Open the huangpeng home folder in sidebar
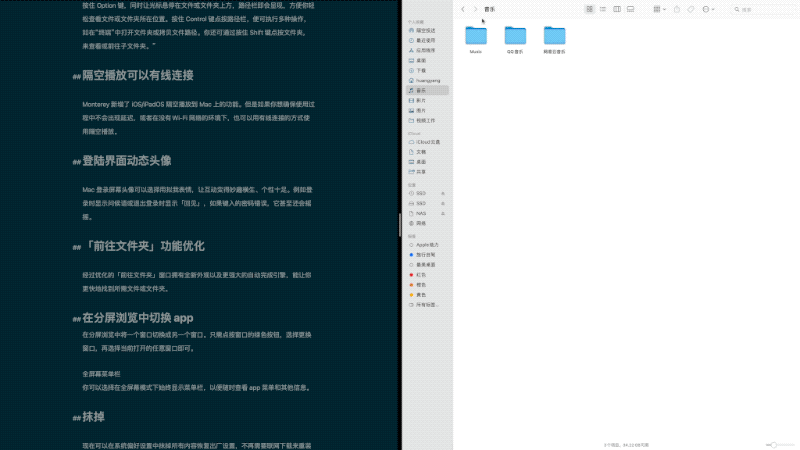Screen dimensions: 800x450 coord(427,81)
